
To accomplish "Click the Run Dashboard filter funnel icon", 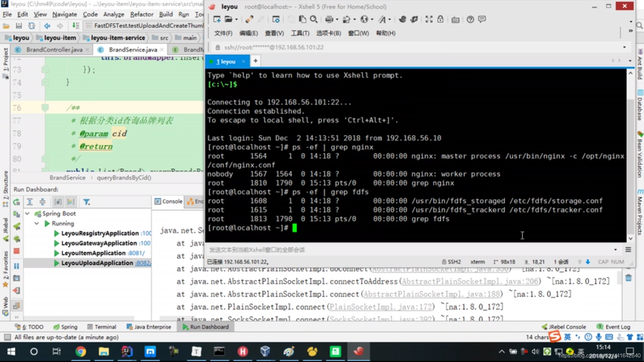I will coord(87,202).
